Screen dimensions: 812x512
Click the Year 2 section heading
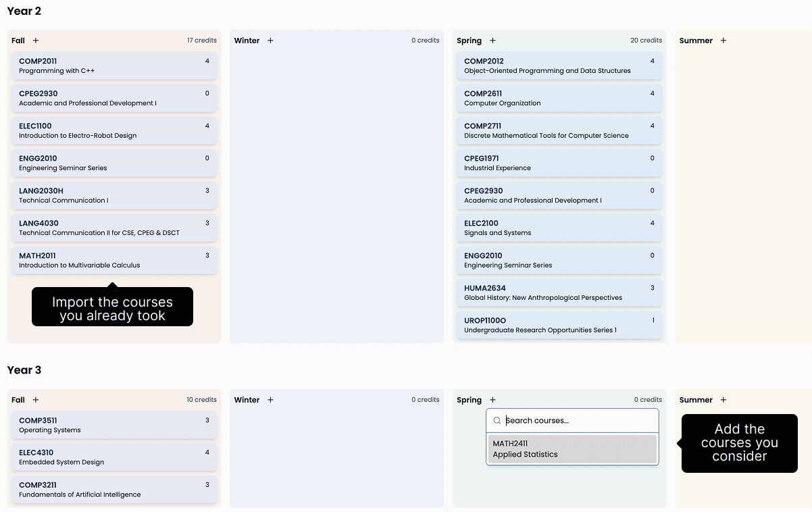click(x=24, y=11)
